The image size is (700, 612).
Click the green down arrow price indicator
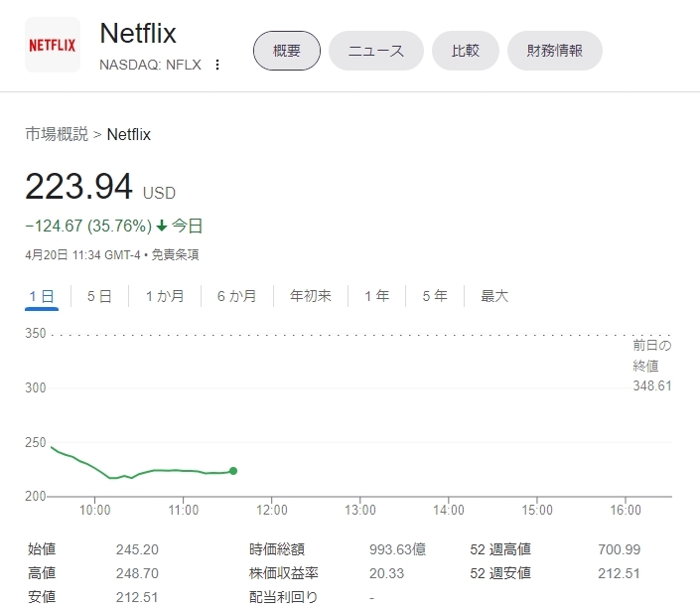(x=162, y=226)
